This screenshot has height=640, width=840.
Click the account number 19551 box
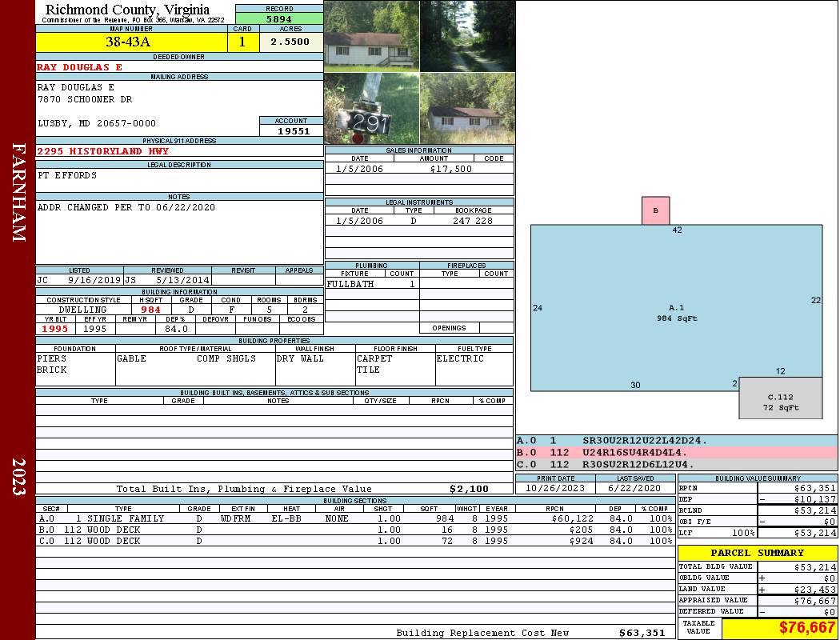click(291, 130)
